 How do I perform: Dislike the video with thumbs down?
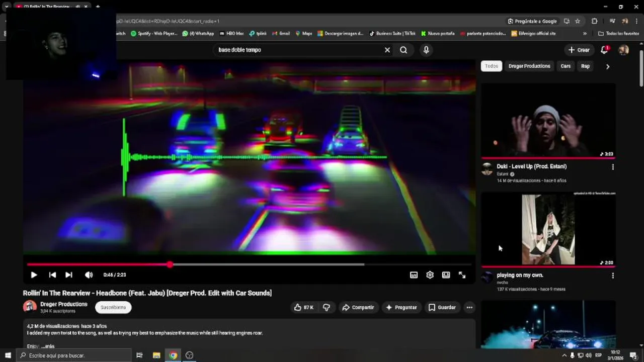(x=327, y=307)
